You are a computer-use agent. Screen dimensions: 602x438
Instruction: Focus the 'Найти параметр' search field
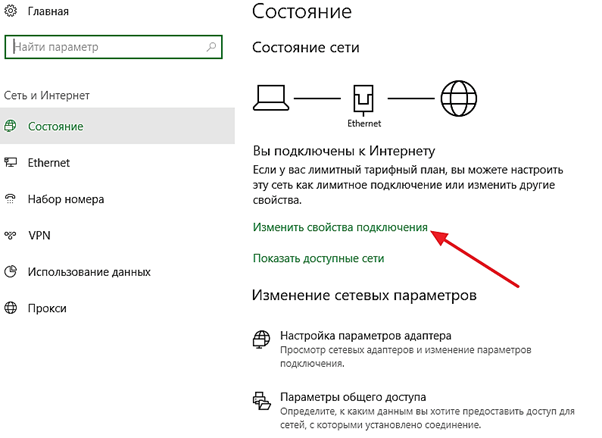(105, 47)
